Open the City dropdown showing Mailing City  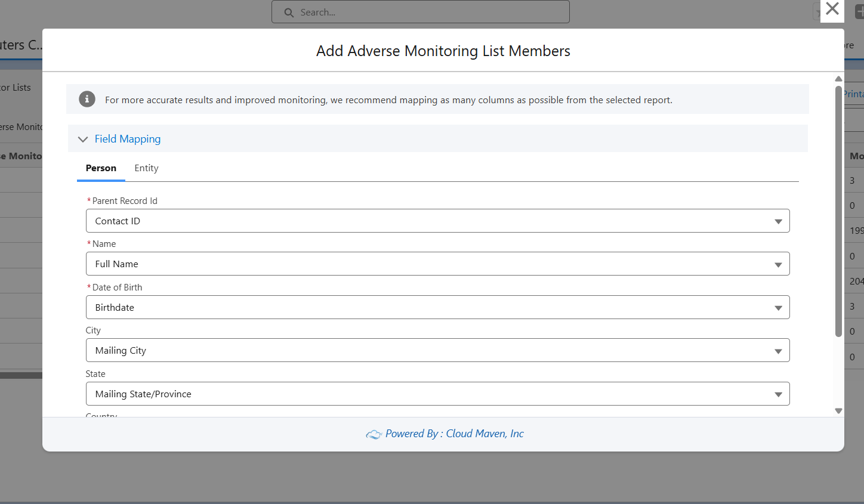437,350
